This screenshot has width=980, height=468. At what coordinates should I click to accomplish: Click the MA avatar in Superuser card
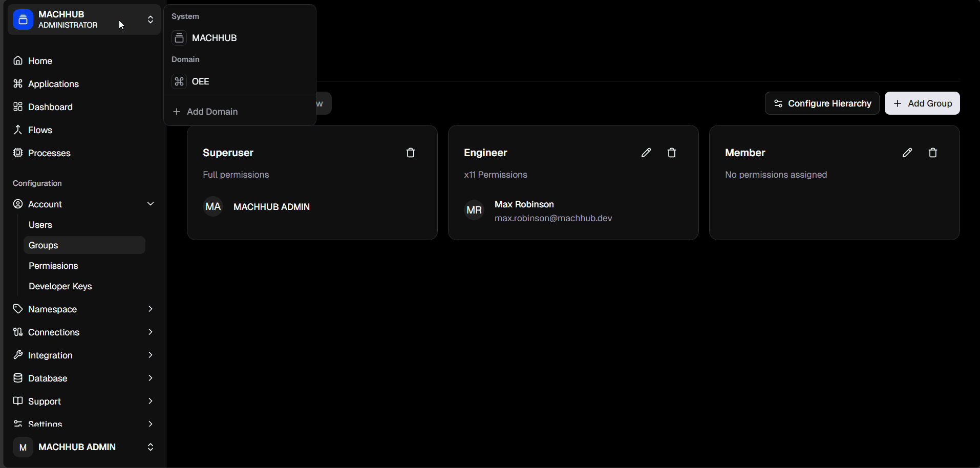click(213, 206)
